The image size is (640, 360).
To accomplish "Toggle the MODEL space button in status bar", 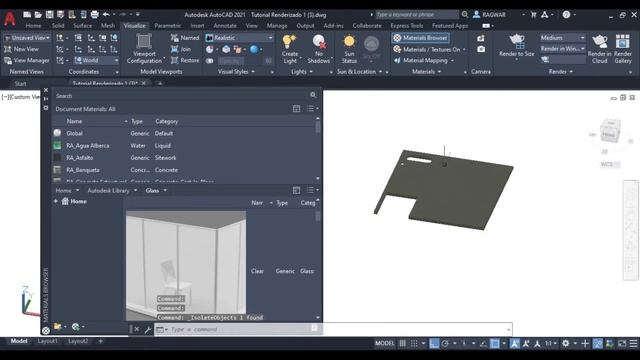I will 384,344.
